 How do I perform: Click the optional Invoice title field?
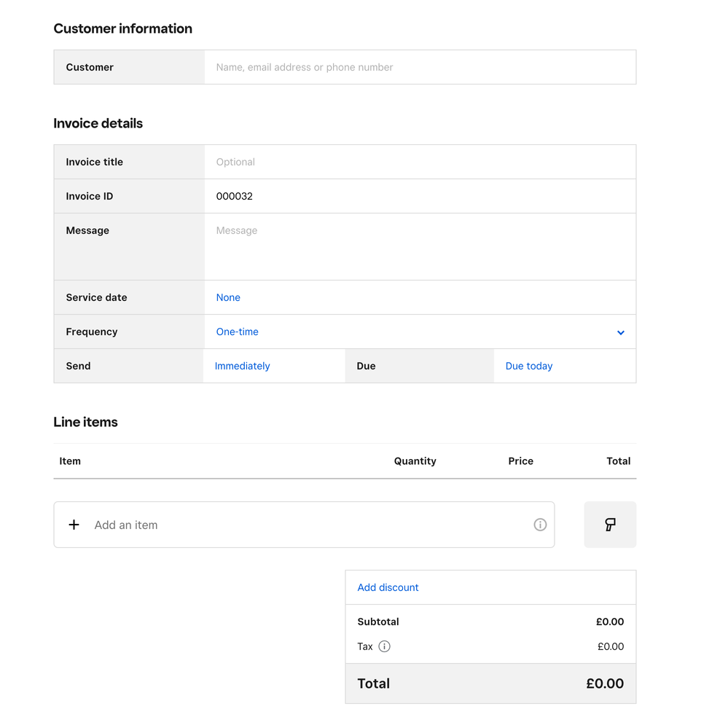419,162
